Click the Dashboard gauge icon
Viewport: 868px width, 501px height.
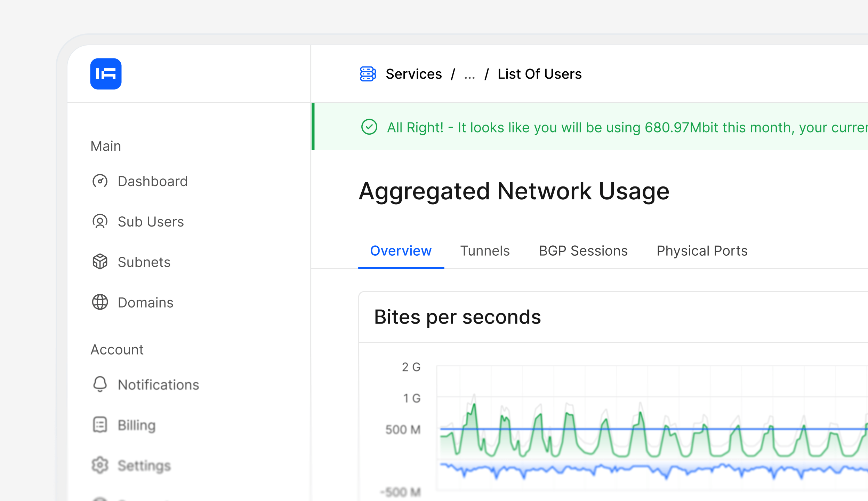click(x=100, y=181)
